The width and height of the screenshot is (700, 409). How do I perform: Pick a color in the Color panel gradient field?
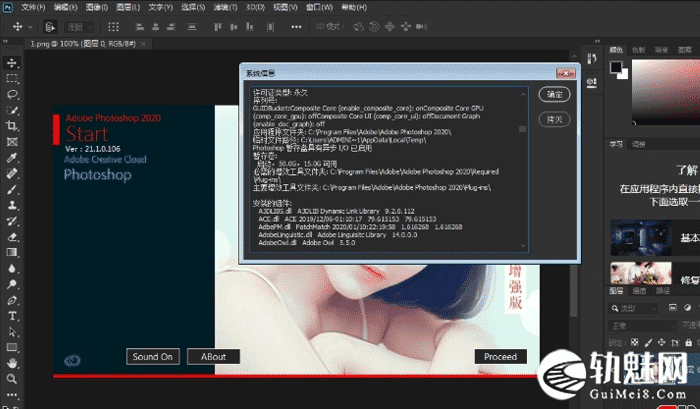point(665,92)
